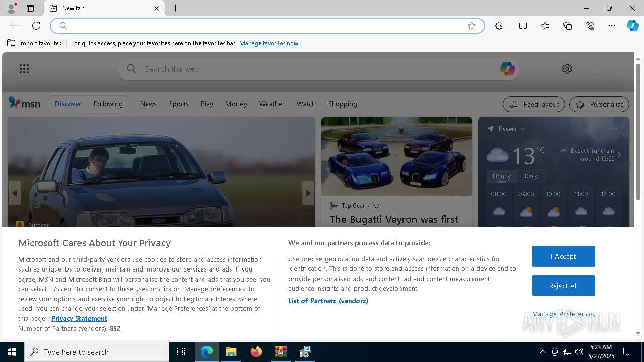
Task: Select the Following tab
Action: (x=108, y=104)
